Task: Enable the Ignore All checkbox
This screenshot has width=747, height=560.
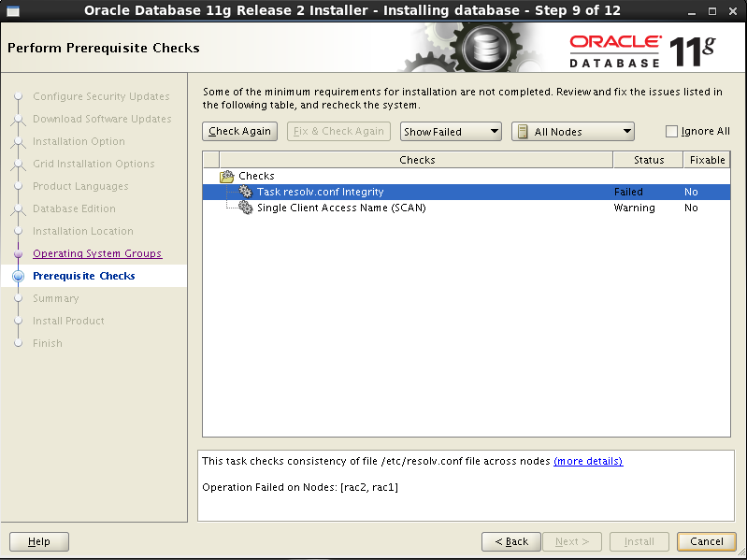Action: pos(671,132)
